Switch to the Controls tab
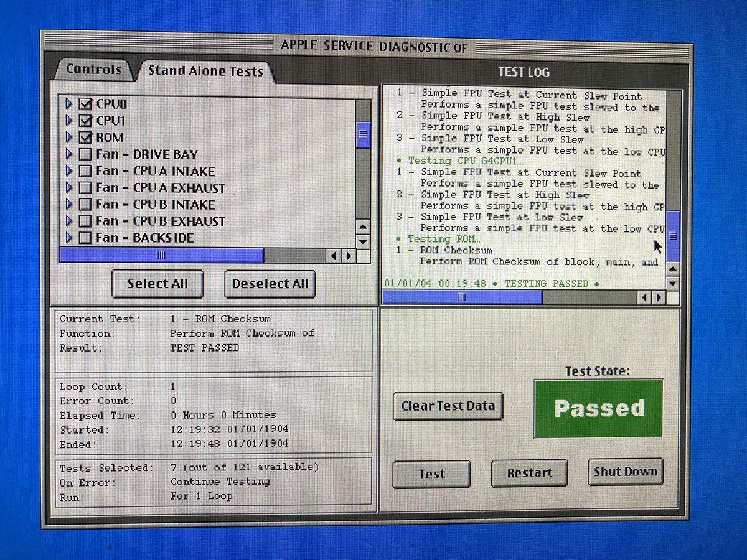 (x=95, y=70)
